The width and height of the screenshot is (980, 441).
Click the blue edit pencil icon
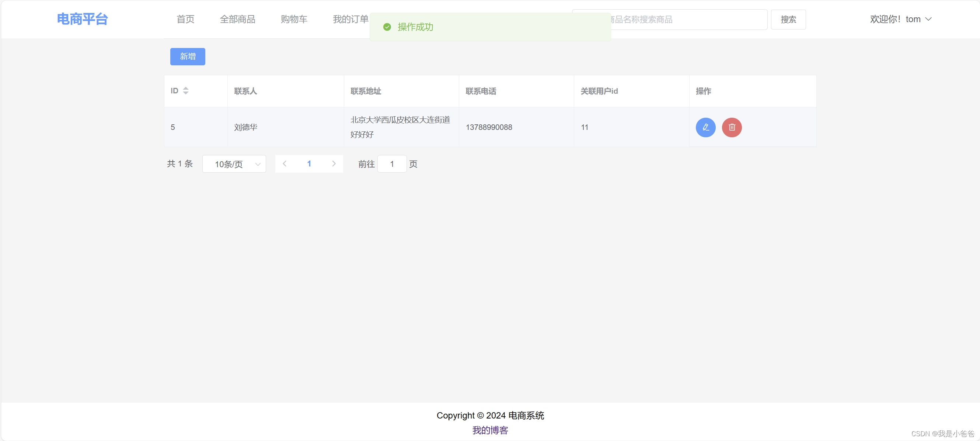[x=705, y=127]
